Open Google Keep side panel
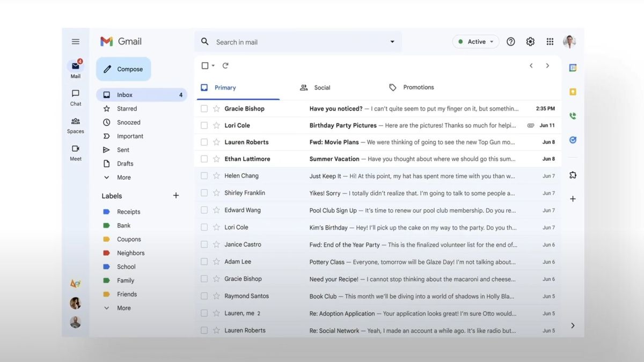644x362 pixels. pos(573,92)
